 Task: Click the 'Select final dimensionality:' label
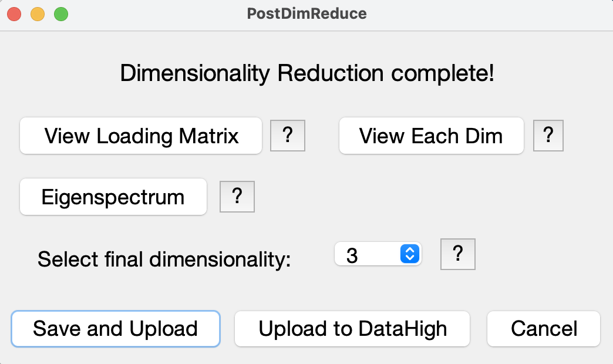pos(164,259)
